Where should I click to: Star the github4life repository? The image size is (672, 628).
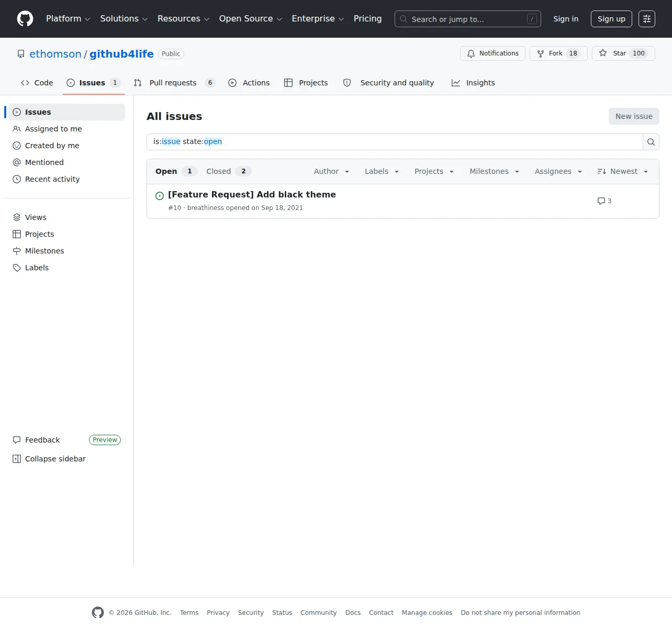tap(623, 53)
